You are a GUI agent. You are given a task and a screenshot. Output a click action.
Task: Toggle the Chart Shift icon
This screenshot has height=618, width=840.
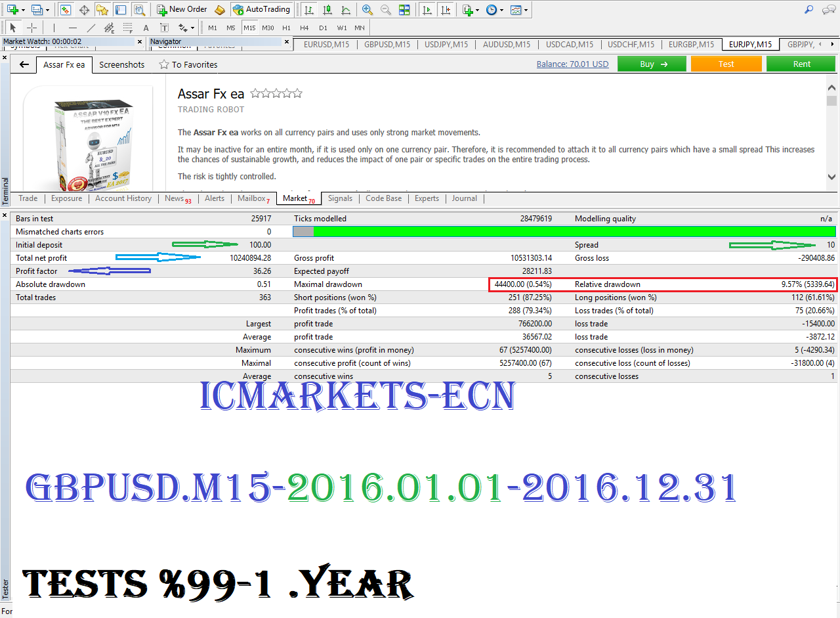tap(446, 10)
